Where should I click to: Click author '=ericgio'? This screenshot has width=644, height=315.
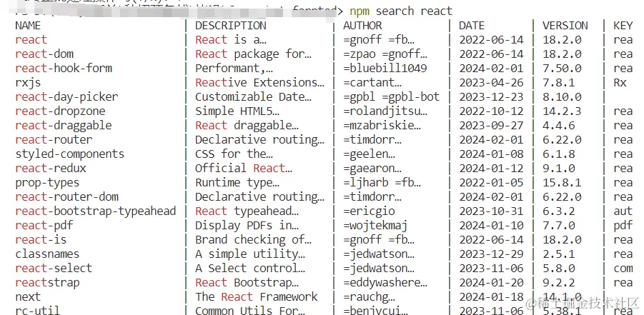(370, 211)
